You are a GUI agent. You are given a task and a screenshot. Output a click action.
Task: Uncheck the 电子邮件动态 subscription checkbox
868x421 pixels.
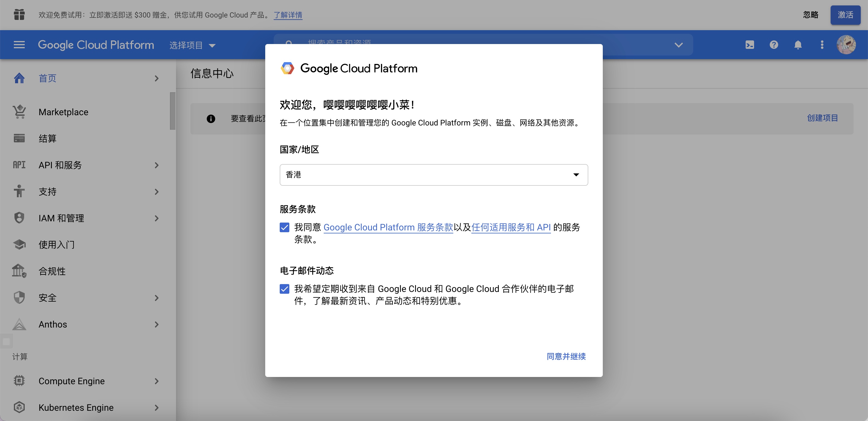(x=285, y=289)
